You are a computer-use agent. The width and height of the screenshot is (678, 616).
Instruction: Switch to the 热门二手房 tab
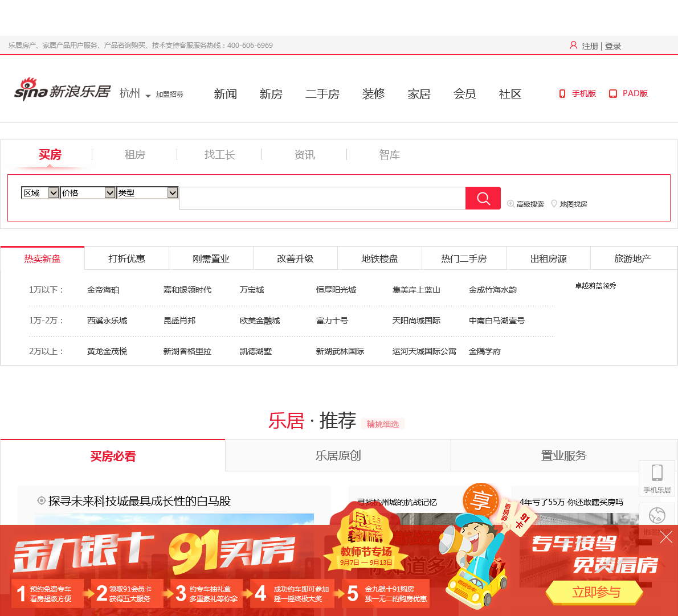464,258
